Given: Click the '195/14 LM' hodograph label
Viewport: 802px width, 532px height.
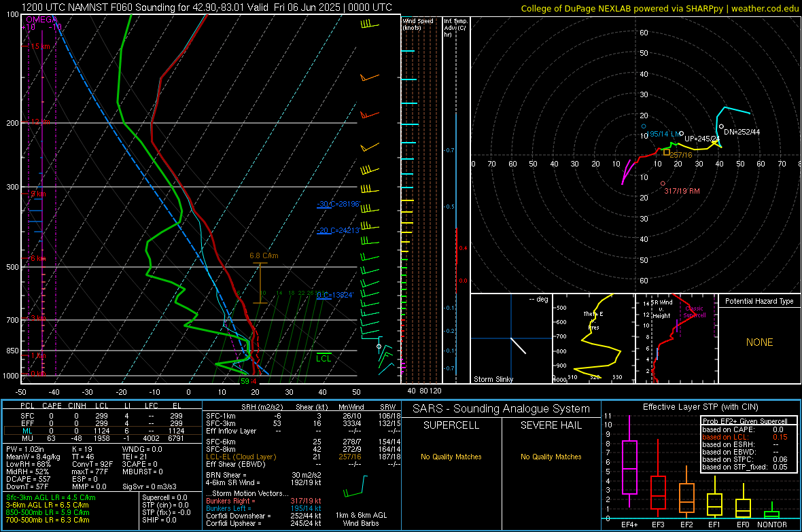Looking at the screenshot, I should click(665, 134).
